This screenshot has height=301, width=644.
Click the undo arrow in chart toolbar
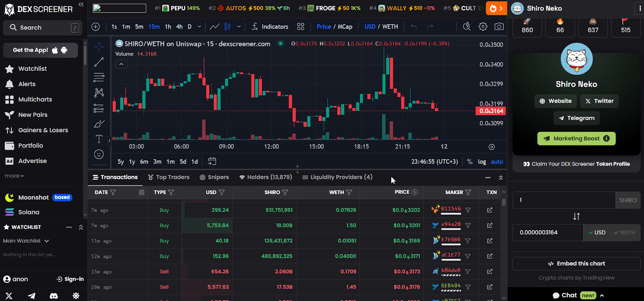coord(414,27)
